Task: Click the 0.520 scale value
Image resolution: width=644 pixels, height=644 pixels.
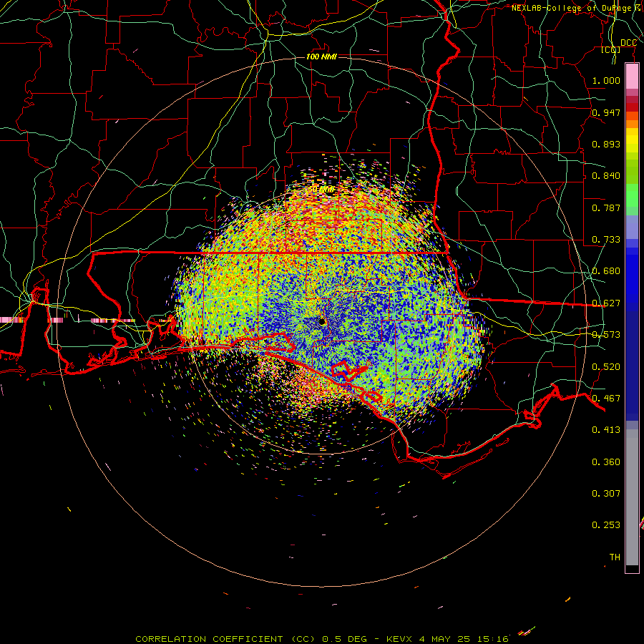Action: (x=606, y=366)
